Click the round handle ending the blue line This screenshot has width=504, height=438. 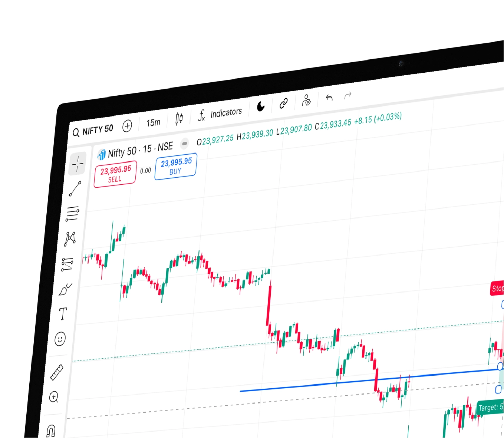[500, 366]
